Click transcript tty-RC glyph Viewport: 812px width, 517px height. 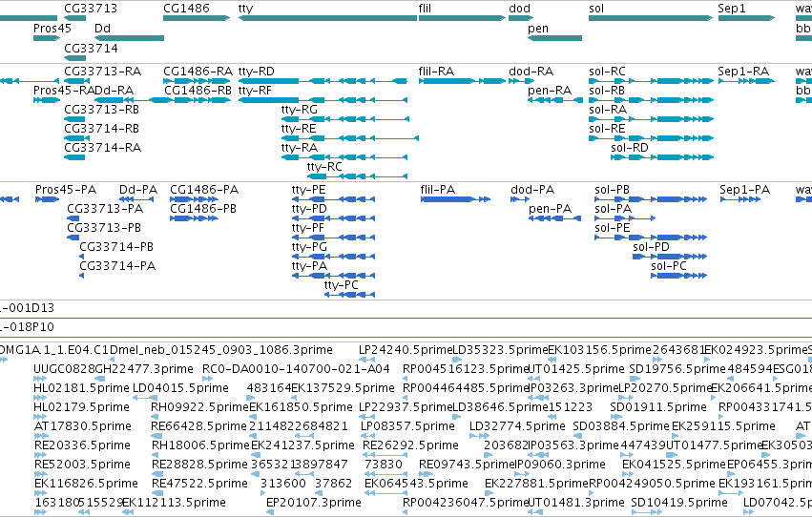pyautogui.click(x=357, y=176)
